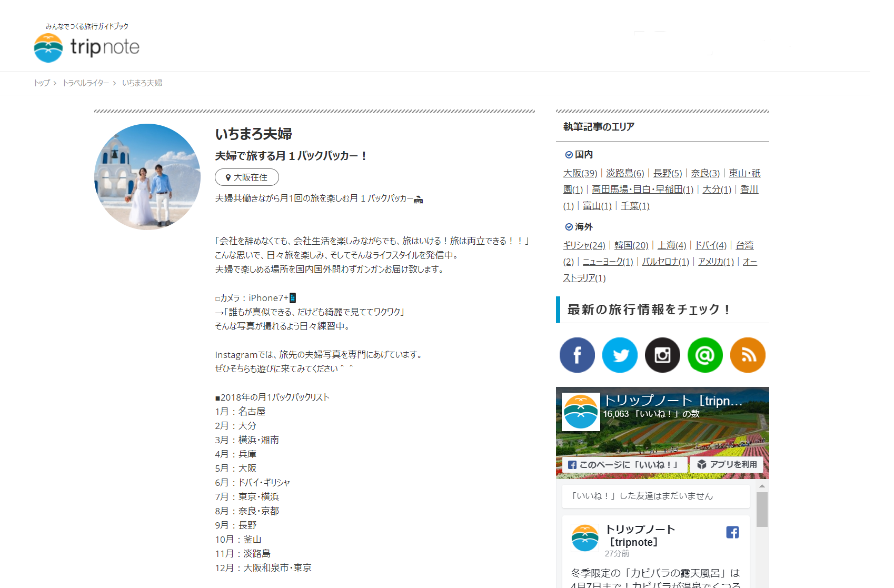Open 淡路島(6) area link

(x=624, y=173)
